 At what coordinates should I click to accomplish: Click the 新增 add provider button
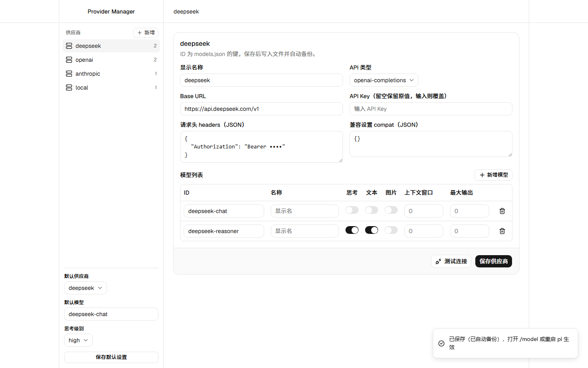click(146, 33)
